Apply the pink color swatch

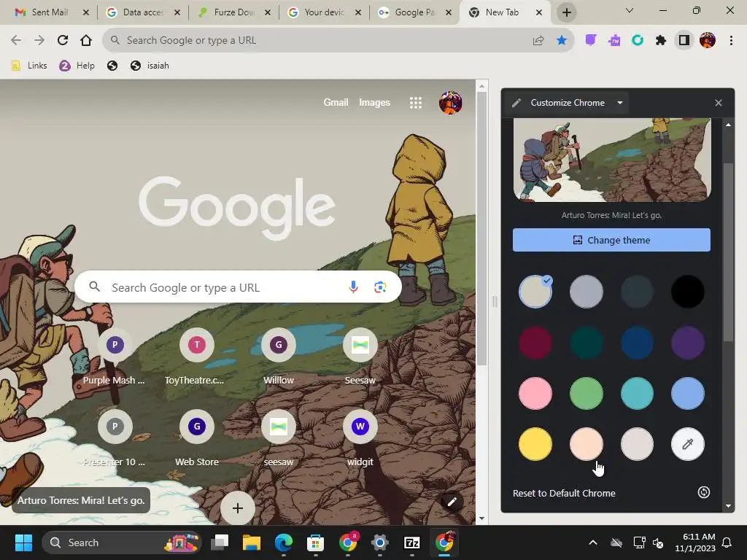535,393
